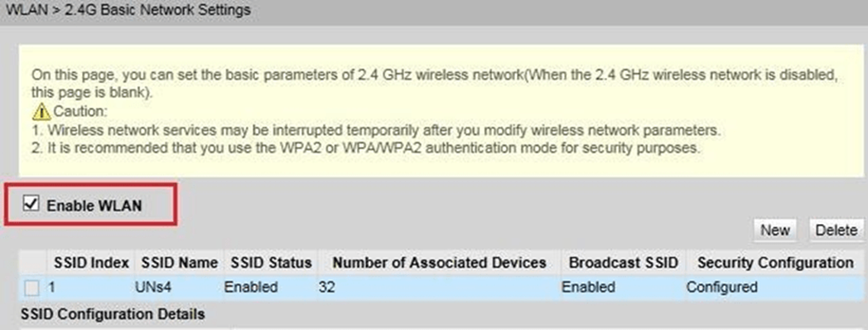Click the SSID Index column header
The height and width of the screenshot is (330, 868).
click(x=92, y=262)
